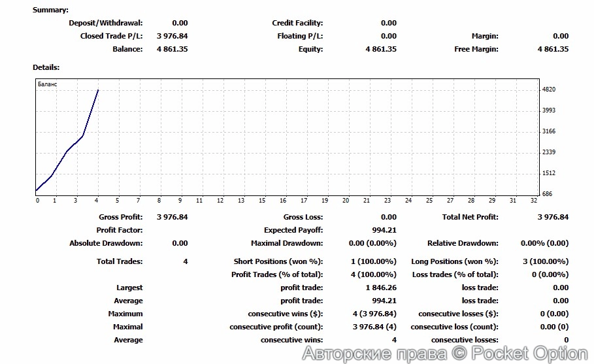Image resolution: width=594 pixels, height=364 pixels.
Task: Click the Details section heading
Action: pos(46,67)
